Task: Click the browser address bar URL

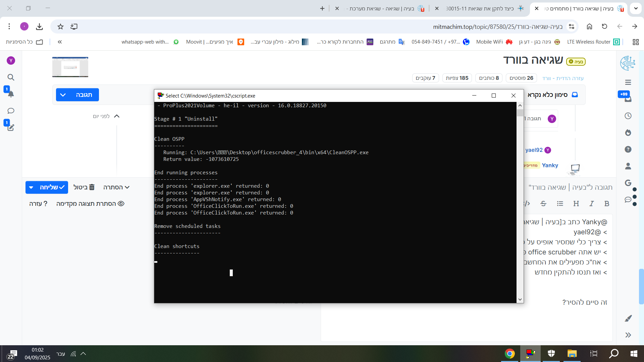Action: point(498,26)
